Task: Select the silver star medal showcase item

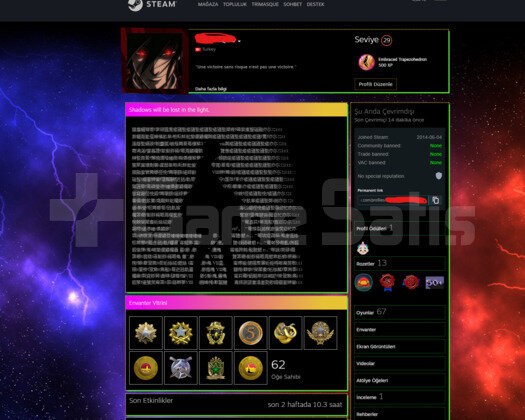Action: point(146,333)
